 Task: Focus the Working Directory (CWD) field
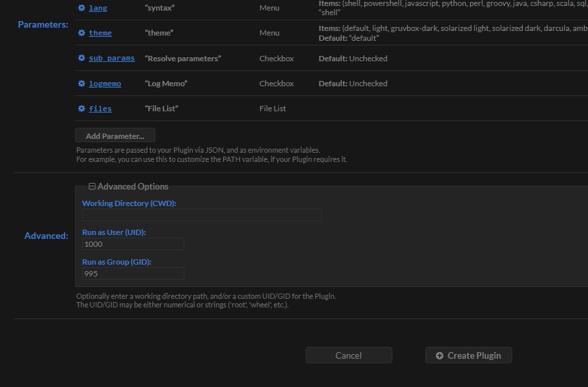tap(201, 215)
